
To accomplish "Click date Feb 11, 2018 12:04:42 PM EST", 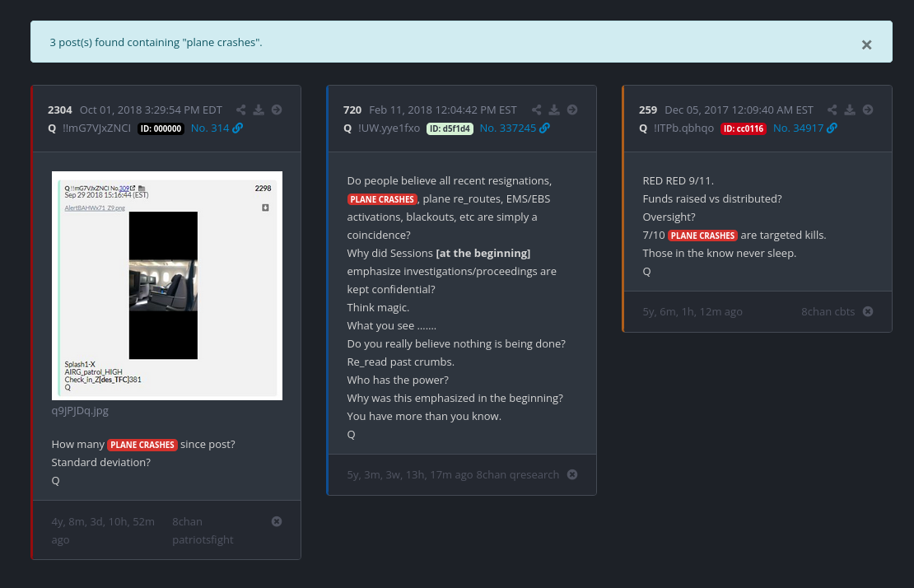I will (x=443, y=110).
